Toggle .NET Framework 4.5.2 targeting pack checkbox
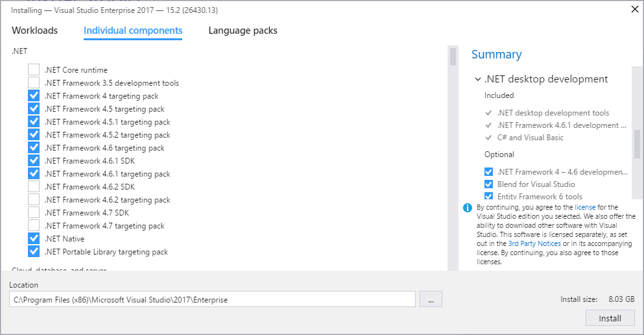644x335 pixels. tap(34, 134)
